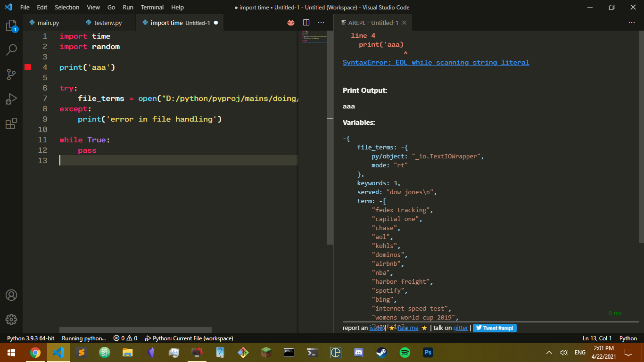
Task: Show hidden system tray icons
Action: pyautogui.click(x=549, y=353)
